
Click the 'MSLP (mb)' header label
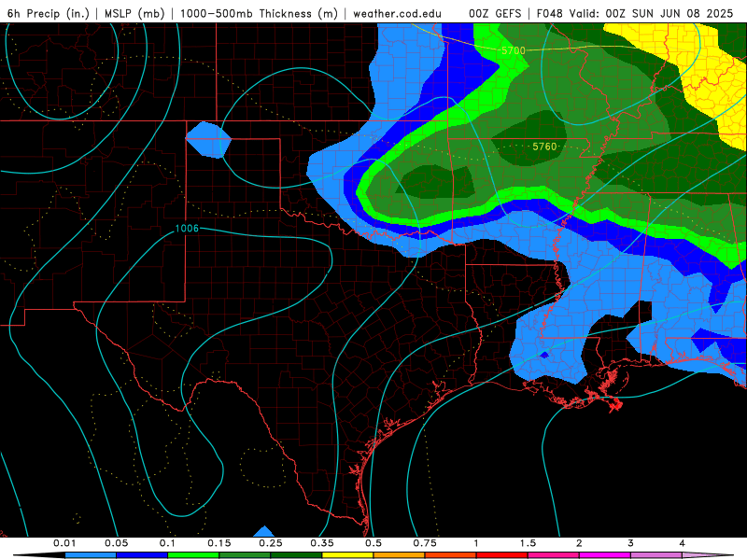click(134, 13)
